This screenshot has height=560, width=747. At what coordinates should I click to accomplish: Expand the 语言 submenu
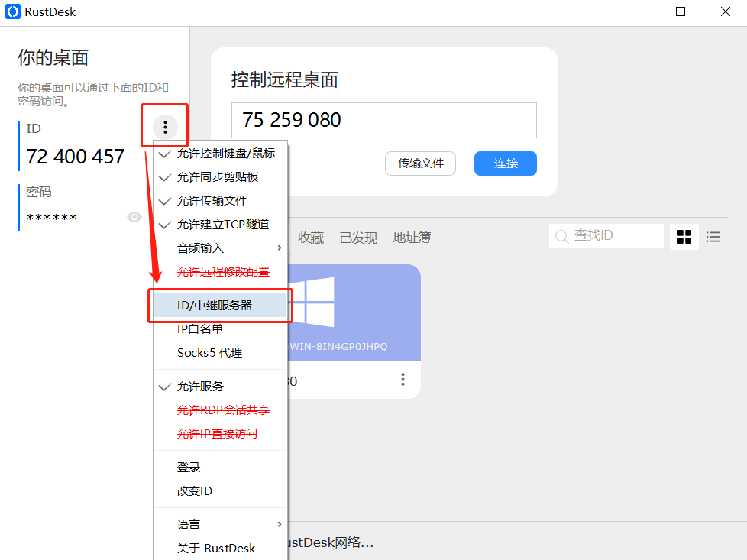click(221, 525)
